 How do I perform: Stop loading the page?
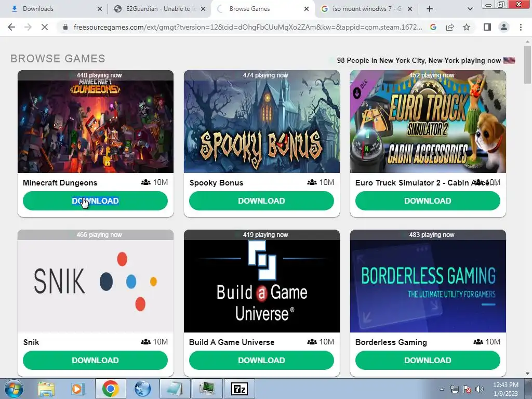(45, 27)
